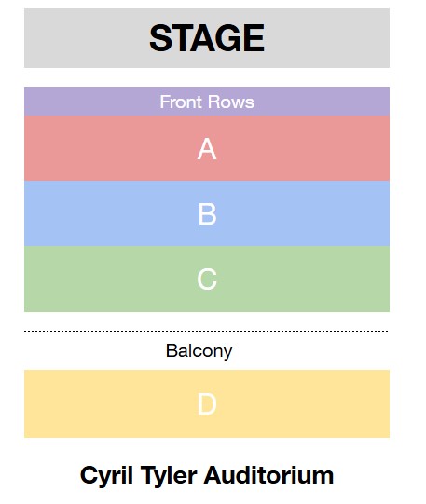Select the yellow balcony section D area
Viewport: 426px width, 504px height.
pos(207,403)
